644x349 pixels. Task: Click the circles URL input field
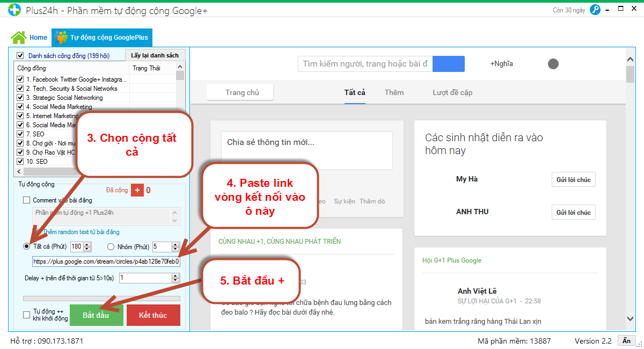pos(106,261)
